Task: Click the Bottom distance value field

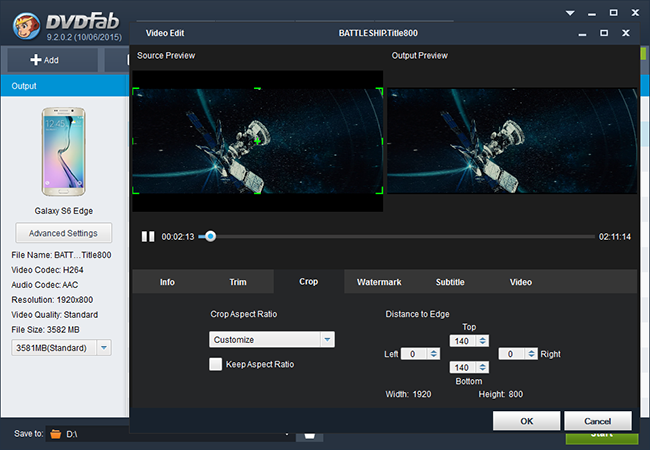Action: [463, 367]
